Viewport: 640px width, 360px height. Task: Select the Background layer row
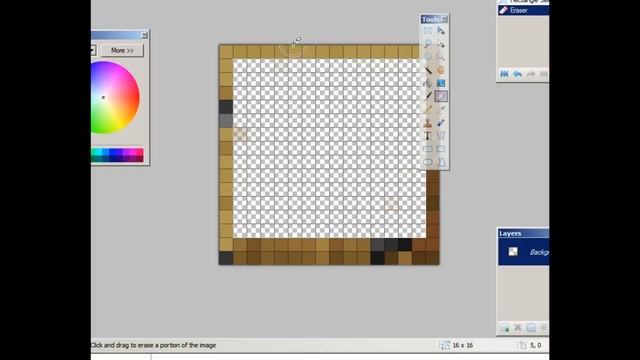click(524, 252)
